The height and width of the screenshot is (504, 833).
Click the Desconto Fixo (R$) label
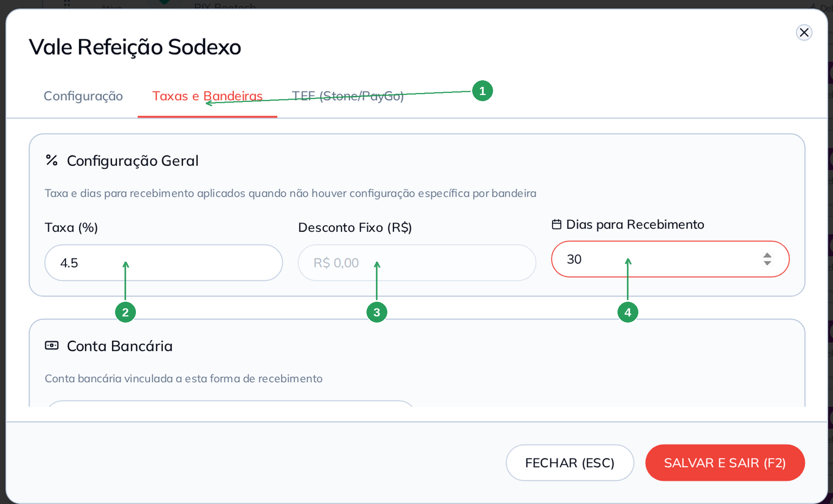click(355, 227)
